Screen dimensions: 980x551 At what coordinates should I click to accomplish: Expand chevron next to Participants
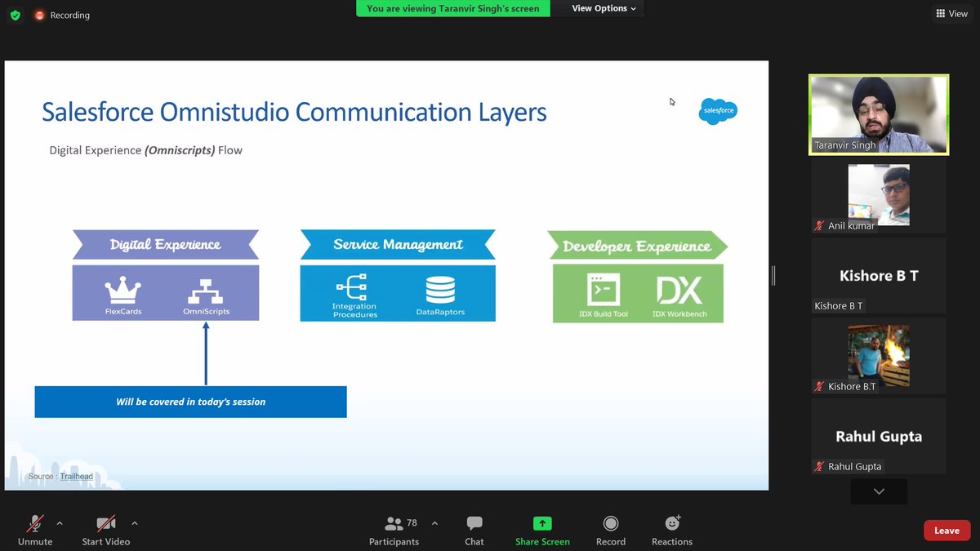pyautogui.click(x=434, y=523)
